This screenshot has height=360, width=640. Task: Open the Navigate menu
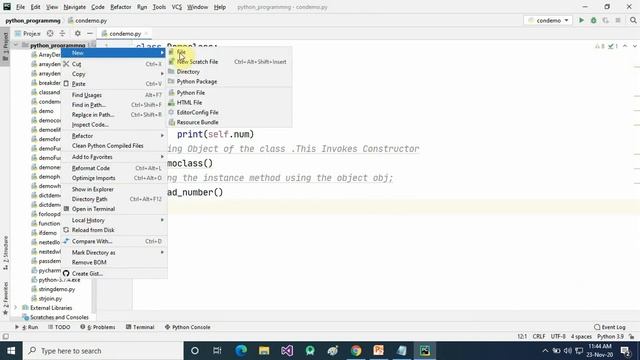coord(75,7)
